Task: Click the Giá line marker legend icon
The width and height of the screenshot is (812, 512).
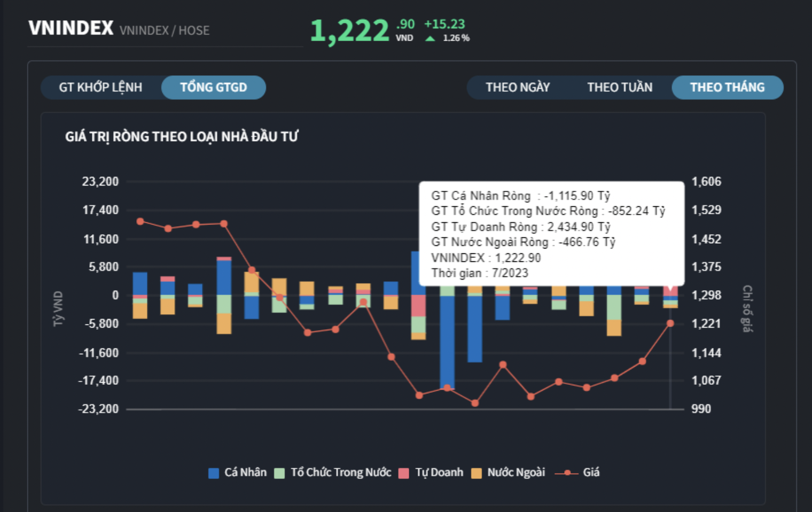Action: (x=567, y=473)
